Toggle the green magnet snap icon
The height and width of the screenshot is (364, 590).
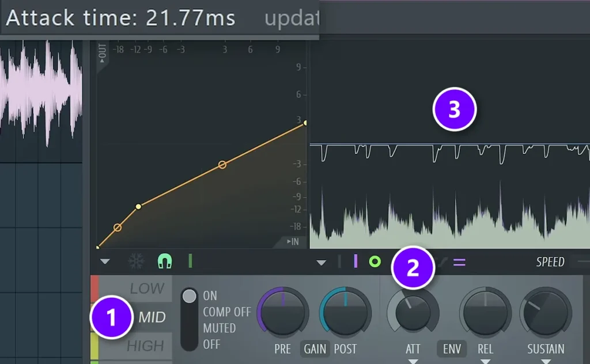pyautogui.click(x=165, y=261)
